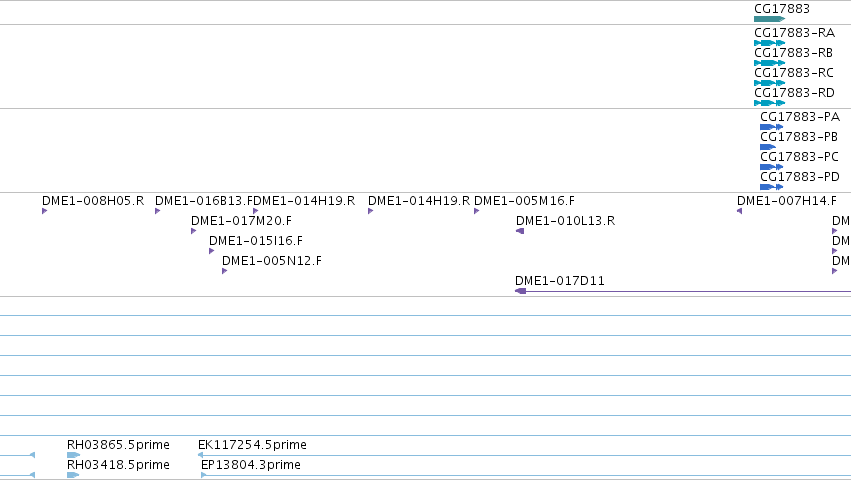Click DME1-014H19.R label left of DME1-005M16.F
Viewport: 851px width, 480px height.
(x=419, y=201)
